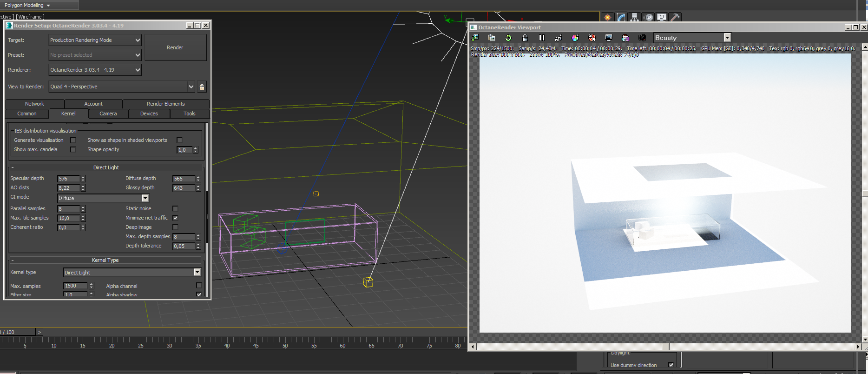Viewport: 868px width, 374px height.
Task: Click the Render Setup window title icon
Action: [9, 26]
